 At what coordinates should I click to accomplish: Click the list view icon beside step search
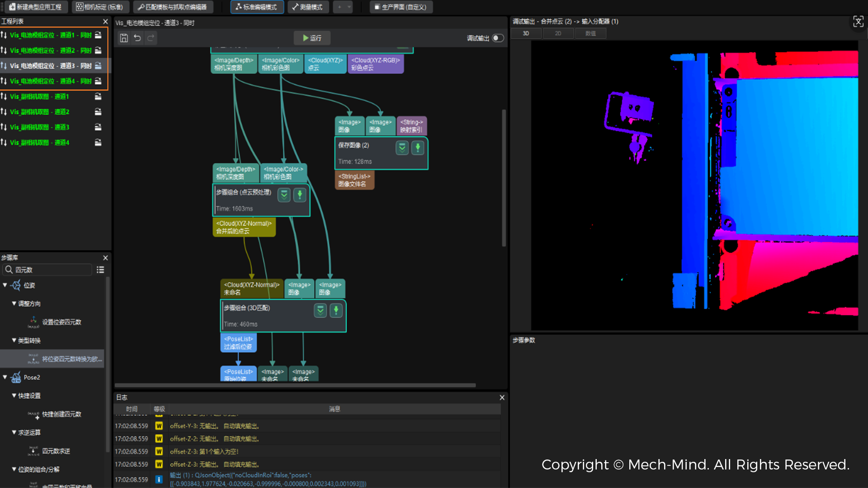(100, 270)
